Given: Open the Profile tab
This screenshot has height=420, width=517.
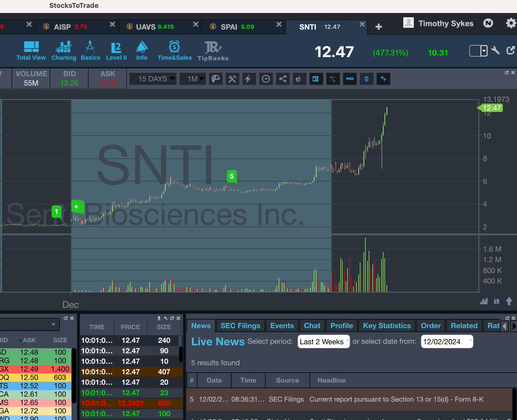Looking at the screenshot, I should click(x=342, y=326).
